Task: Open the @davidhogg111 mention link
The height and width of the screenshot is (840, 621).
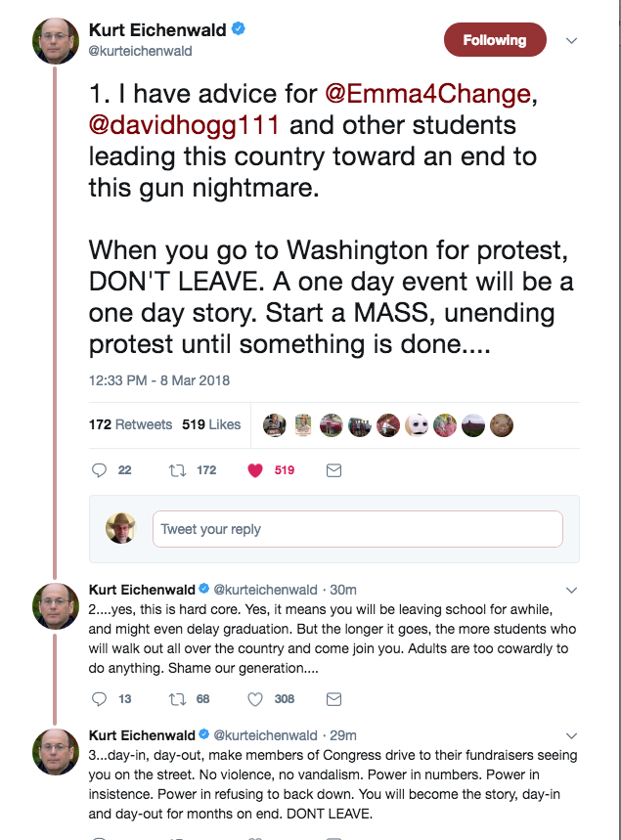Action: point(184,125)
